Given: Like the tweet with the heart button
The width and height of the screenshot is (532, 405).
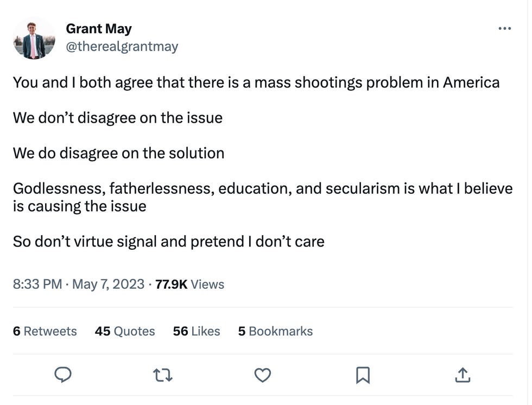Looking at the screenshot, I should coord(263,375).
